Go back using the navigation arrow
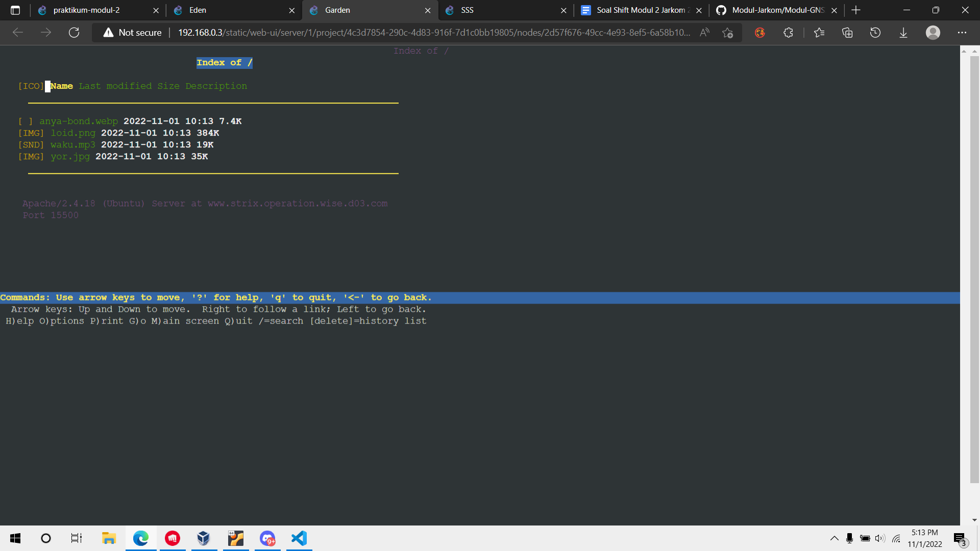 tap(18, 32)
